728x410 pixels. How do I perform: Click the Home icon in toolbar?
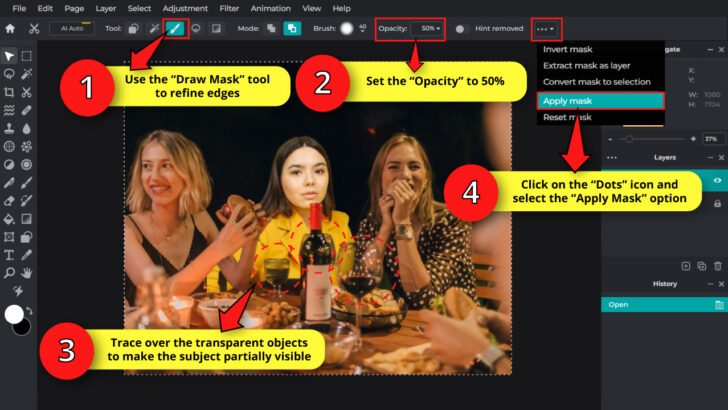tap(10, 29)
